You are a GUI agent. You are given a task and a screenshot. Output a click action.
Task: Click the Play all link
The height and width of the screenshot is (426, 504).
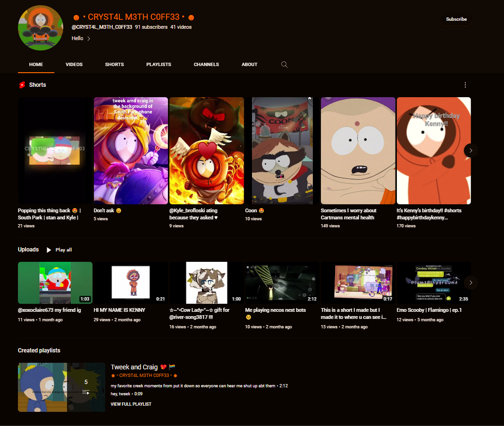pyautogui.click(x=64, y=250)
